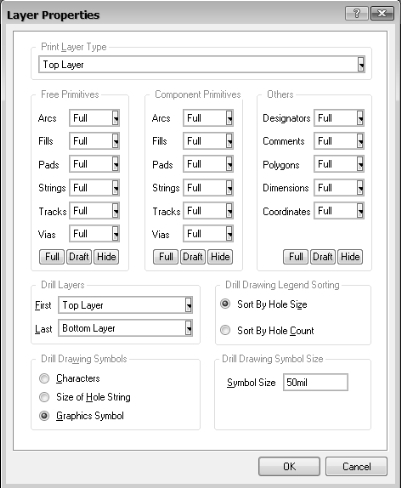Click Full button in Others group
401x488 pixels.
(x=296, y=257)
